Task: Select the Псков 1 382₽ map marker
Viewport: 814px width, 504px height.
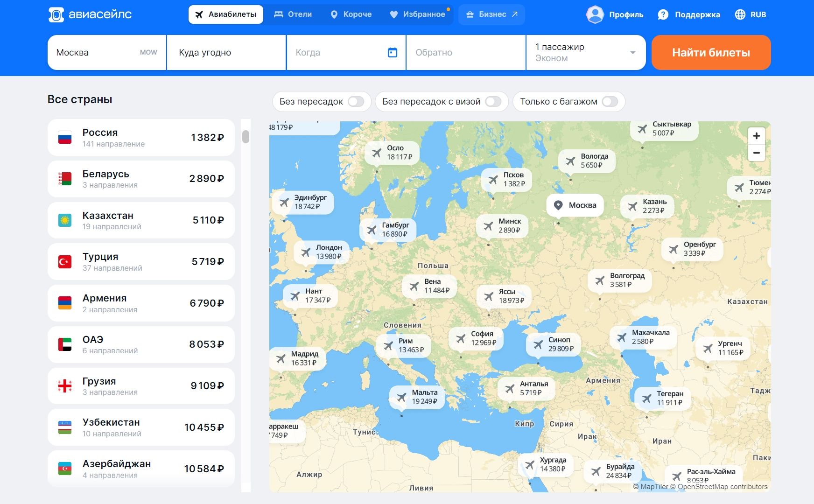Action: [506, 180]
